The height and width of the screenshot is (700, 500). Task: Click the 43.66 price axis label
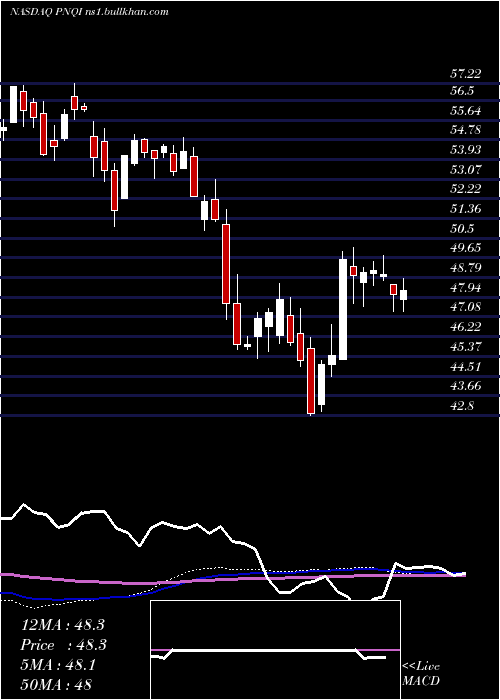click(x=466, y=386)
